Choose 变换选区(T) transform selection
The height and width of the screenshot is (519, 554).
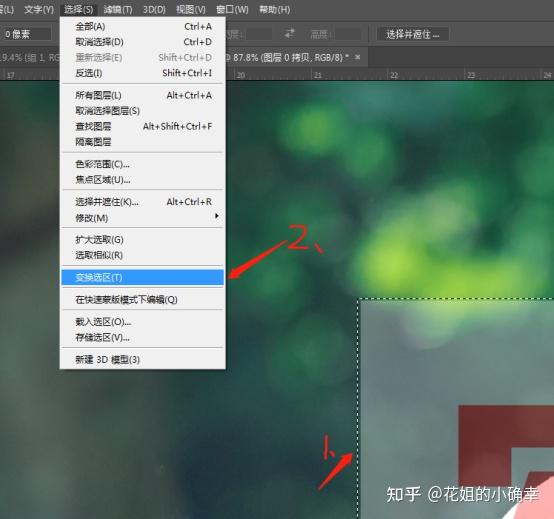point(143,277)
